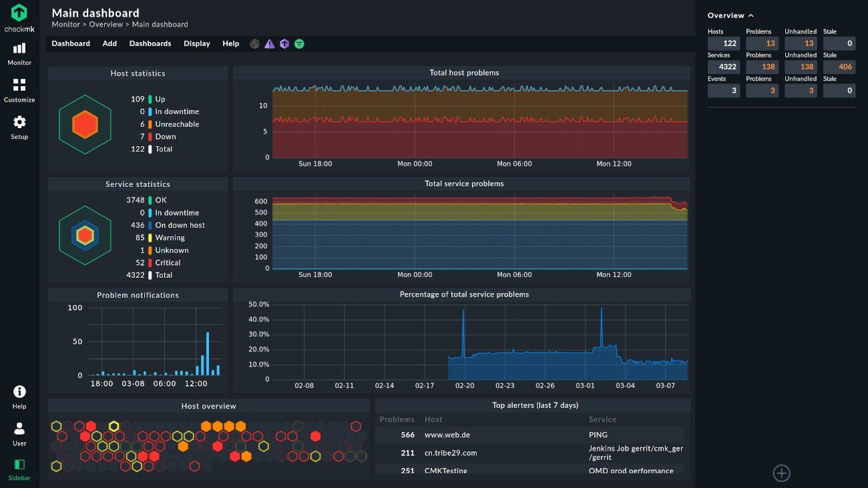Select the purple update hexagon icon

tap(284, 43)
